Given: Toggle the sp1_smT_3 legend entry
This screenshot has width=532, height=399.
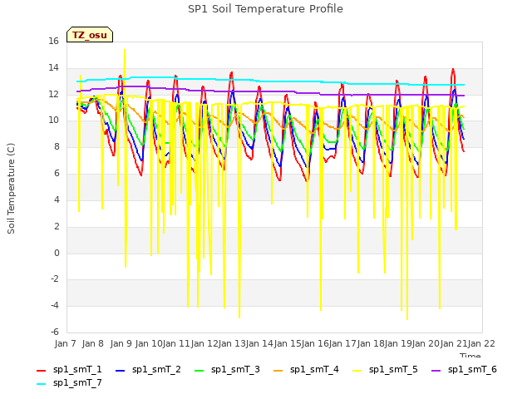Looking at the screenshot, I should [x=227, y=369].
